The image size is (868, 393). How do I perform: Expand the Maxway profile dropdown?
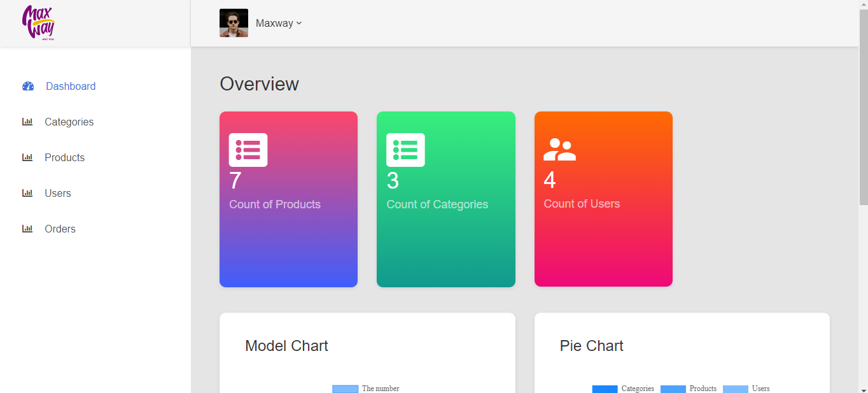click(x=279, y=23)
